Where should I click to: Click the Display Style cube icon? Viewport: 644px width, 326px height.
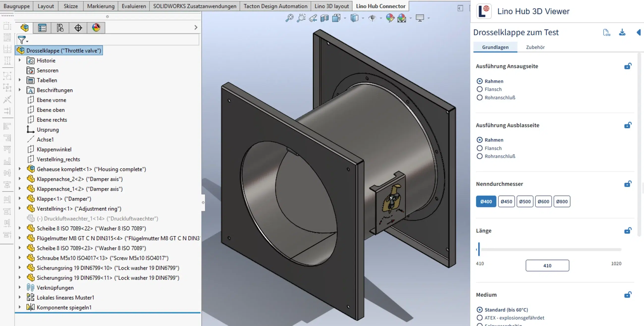354,18
